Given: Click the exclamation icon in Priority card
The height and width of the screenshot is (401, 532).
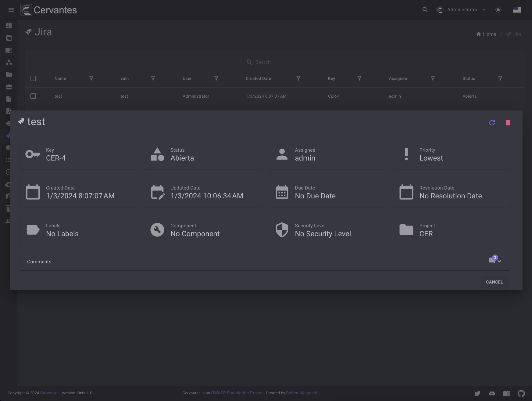Looking at the screenshot, I should tap(406, 154).
